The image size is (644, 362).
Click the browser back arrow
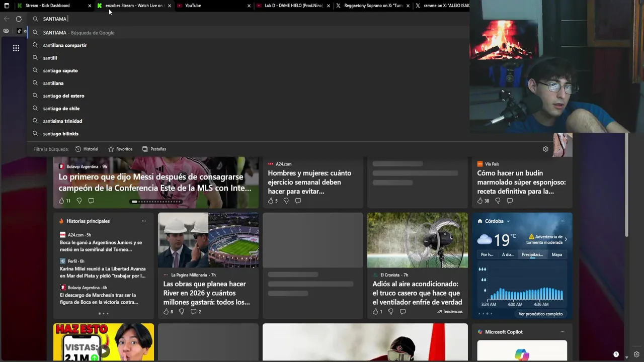(7, 19)
